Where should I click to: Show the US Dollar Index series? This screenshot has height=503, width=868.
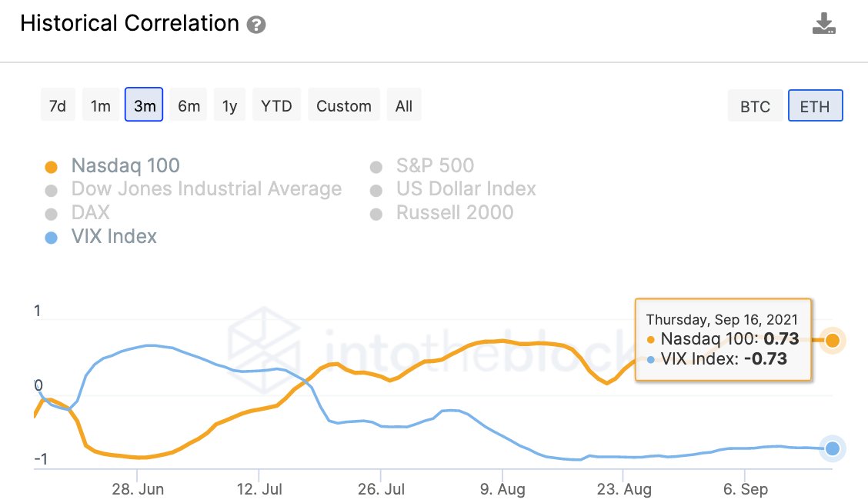[466, 189]
